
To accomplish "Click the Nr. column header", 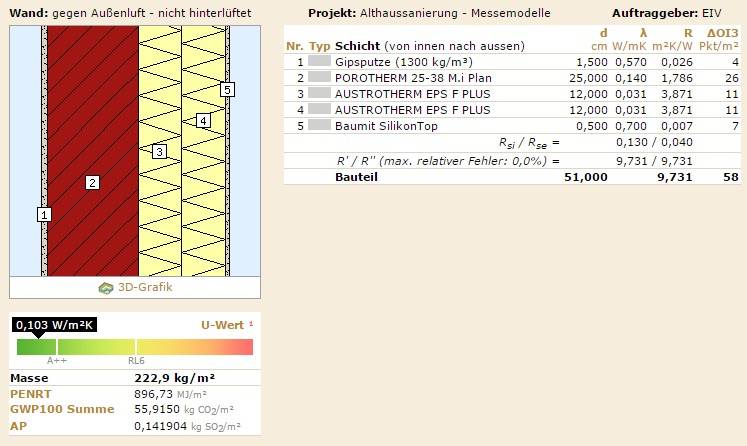I will point(294,46).
